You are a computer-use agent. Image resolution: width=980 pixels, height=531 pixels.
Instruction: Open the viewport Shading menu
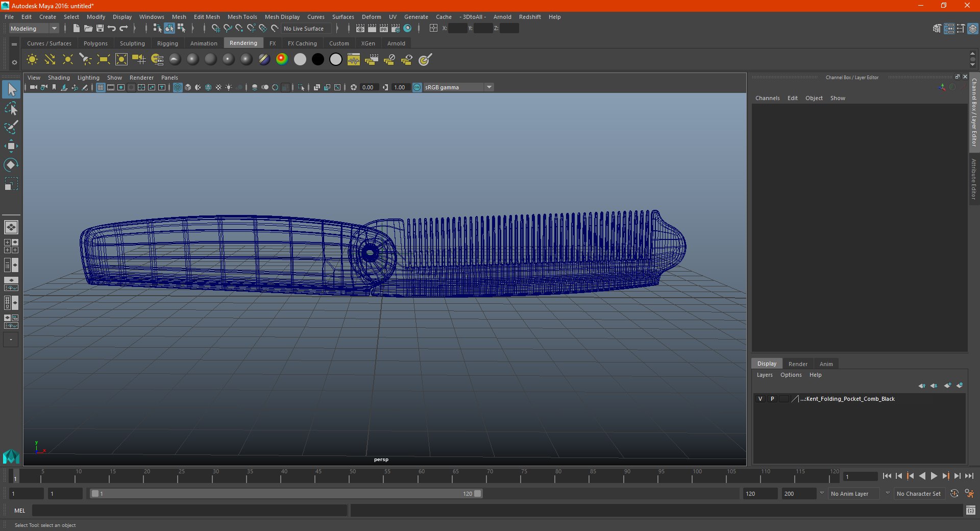coord(59,78)
